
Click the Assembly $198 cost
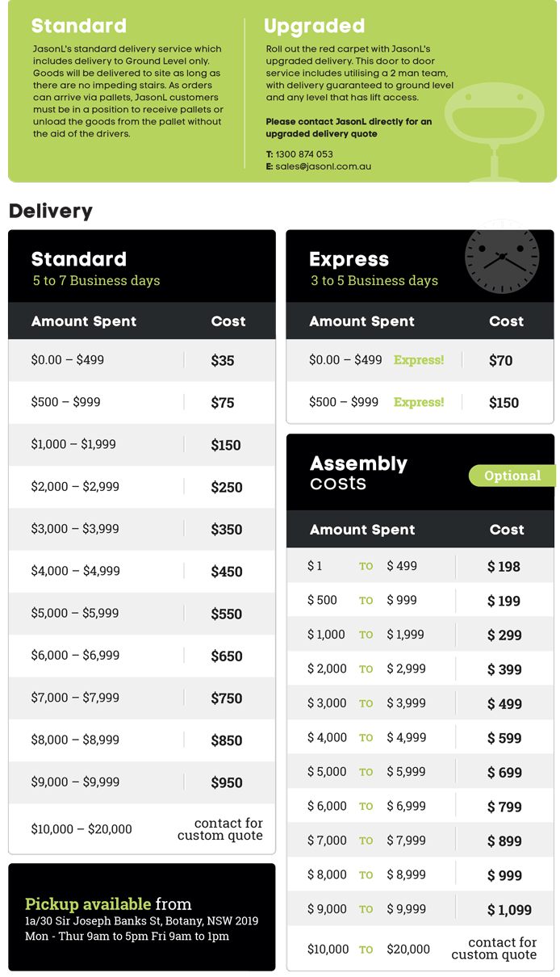(x=504, y=567)
